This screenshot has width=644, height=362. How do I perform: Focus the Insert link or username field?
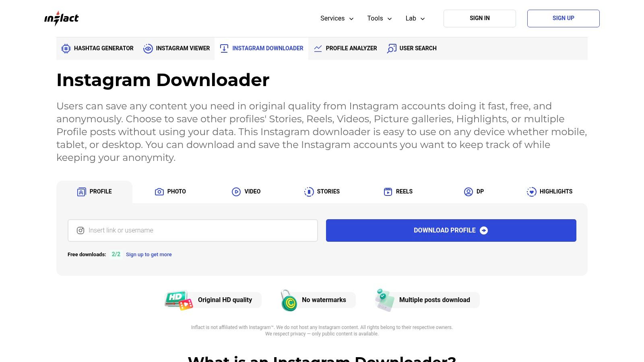click(x=193, y=230)
